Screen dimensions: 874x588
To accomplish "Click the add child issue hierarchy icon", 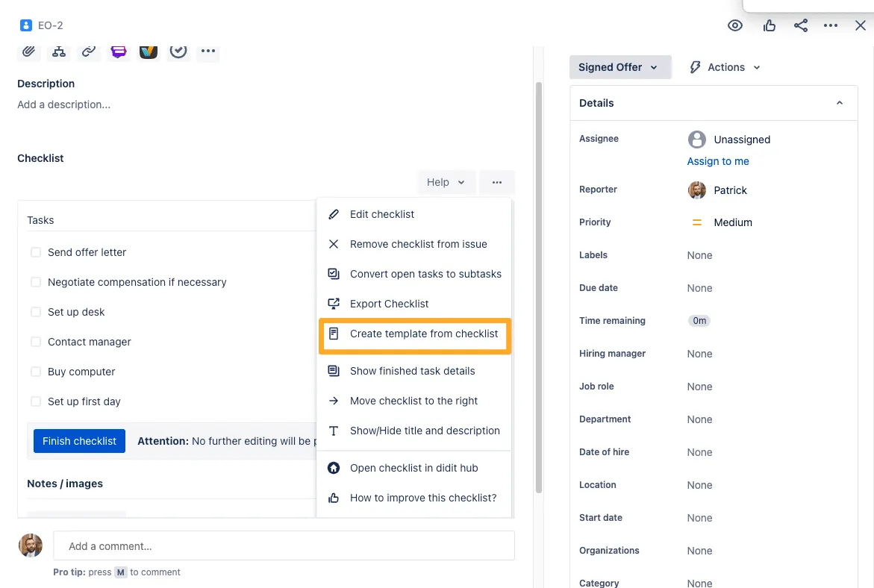I will [x=58, y=51].
